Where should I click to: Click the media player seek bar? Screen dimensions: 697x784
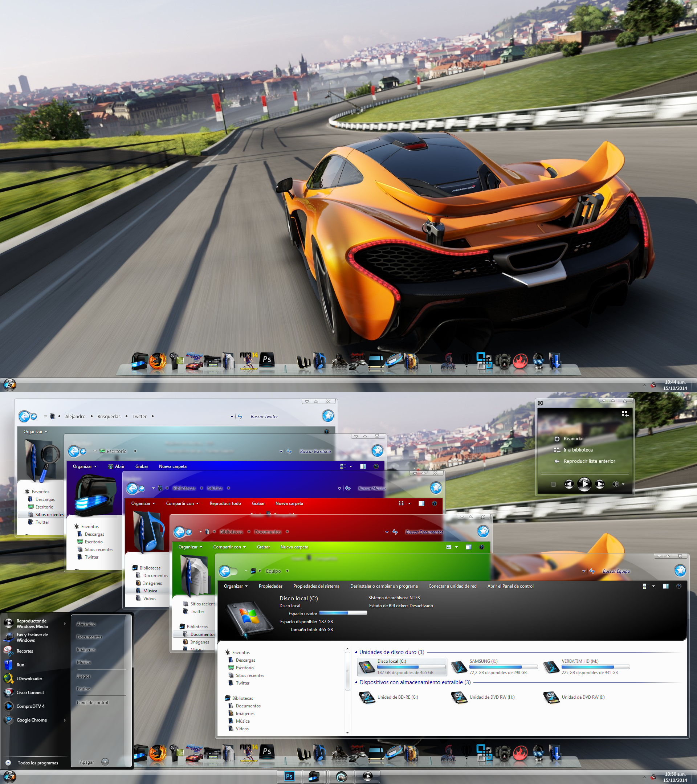tap(585, 474)
